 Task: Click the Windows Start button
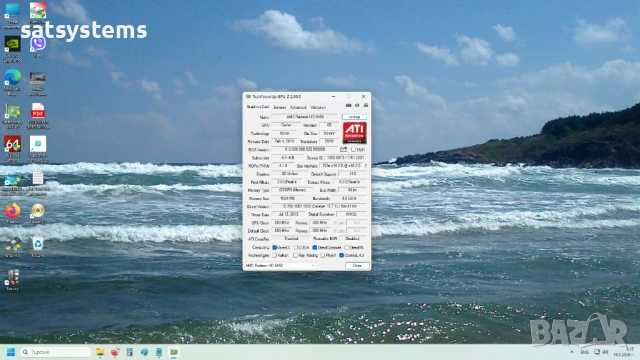point(11,352)
